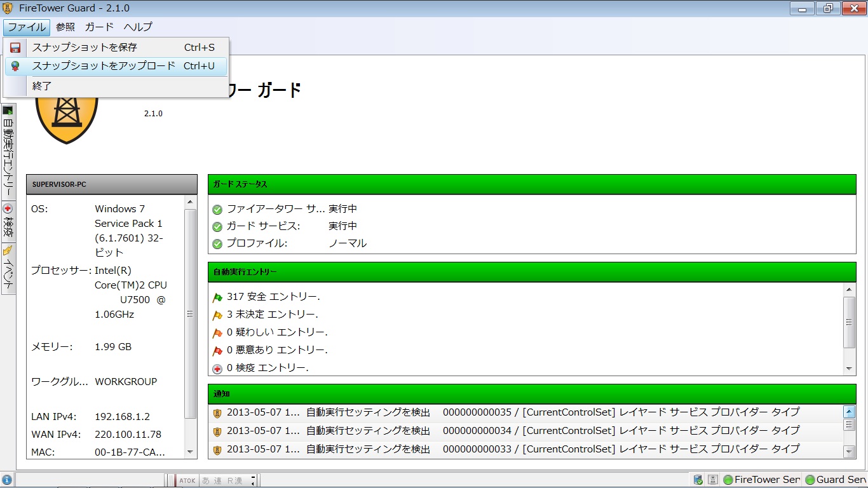Click the Guard Service green status indicator
This screenshot has height=488, width=868.
[810, 480]
